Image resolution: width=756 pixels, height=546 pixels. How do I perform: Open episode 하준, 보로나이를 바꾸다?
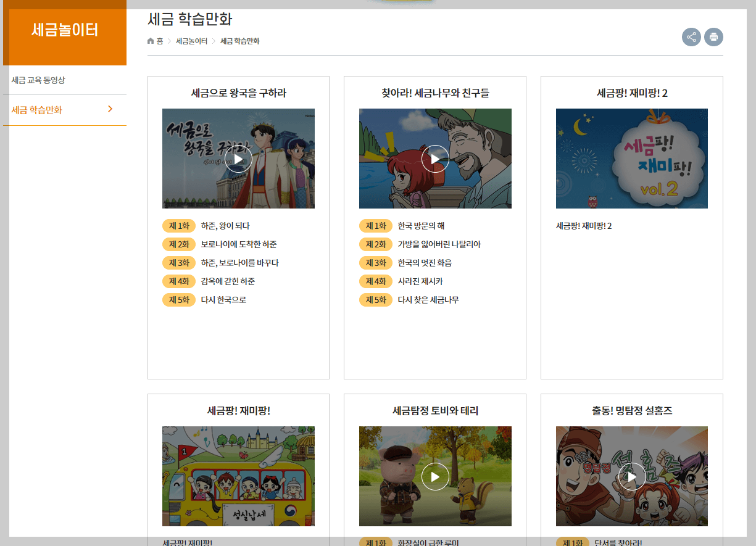pyautogui.click(x=240, y=263)
